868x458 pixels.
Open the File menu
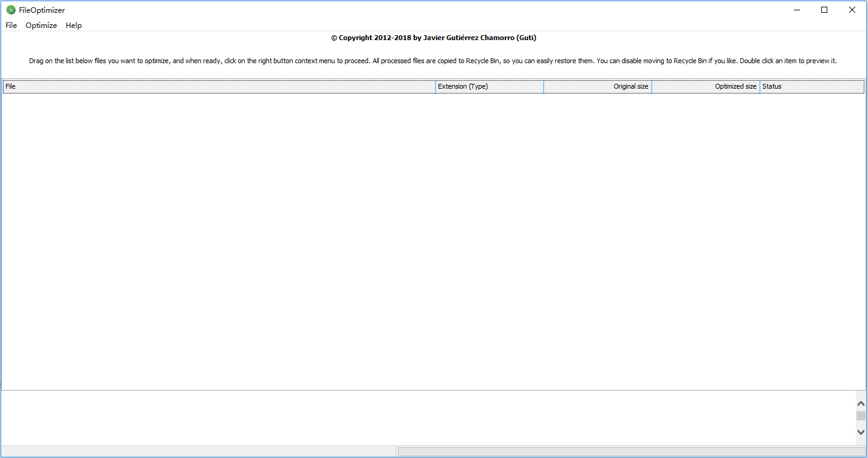(x=11, y=26)
